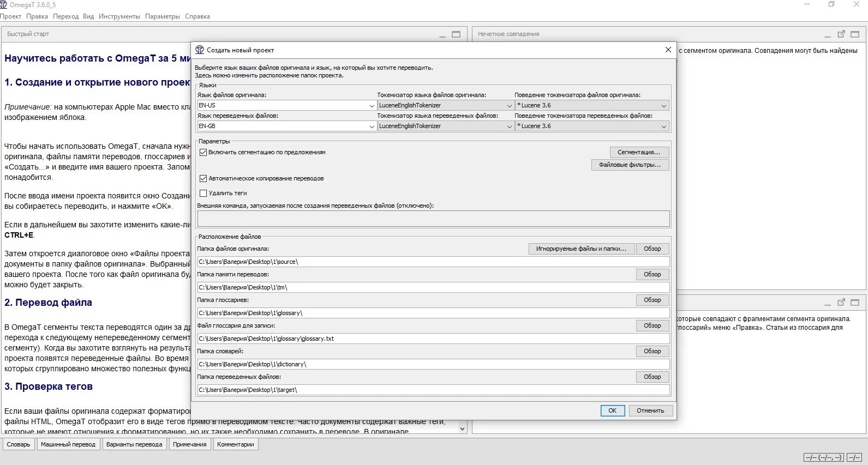
Task: Maximize the Быстрый старт pane
Action: pyautogui.click(x=456, y=34)
